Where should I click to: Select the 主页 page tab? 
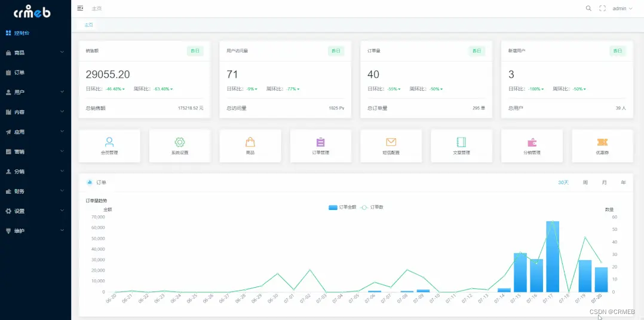coord(88,25)
